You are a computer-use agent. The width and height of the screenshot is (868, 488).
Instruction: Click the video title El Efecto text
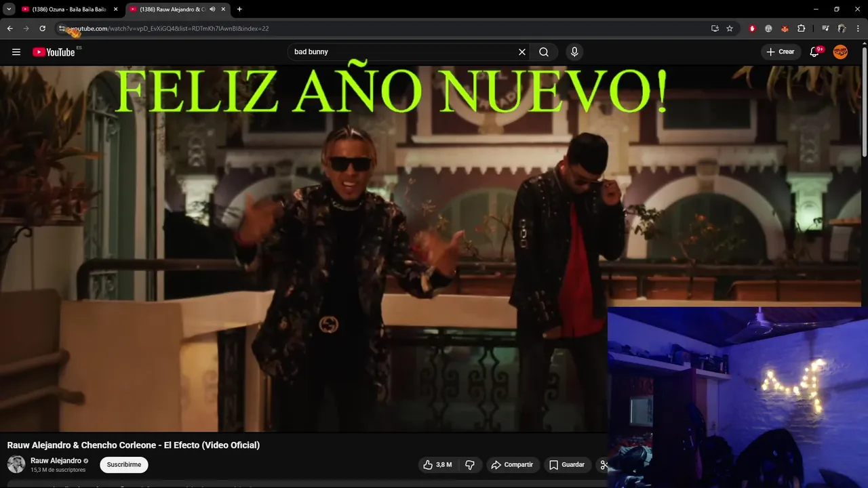point(134,445)
